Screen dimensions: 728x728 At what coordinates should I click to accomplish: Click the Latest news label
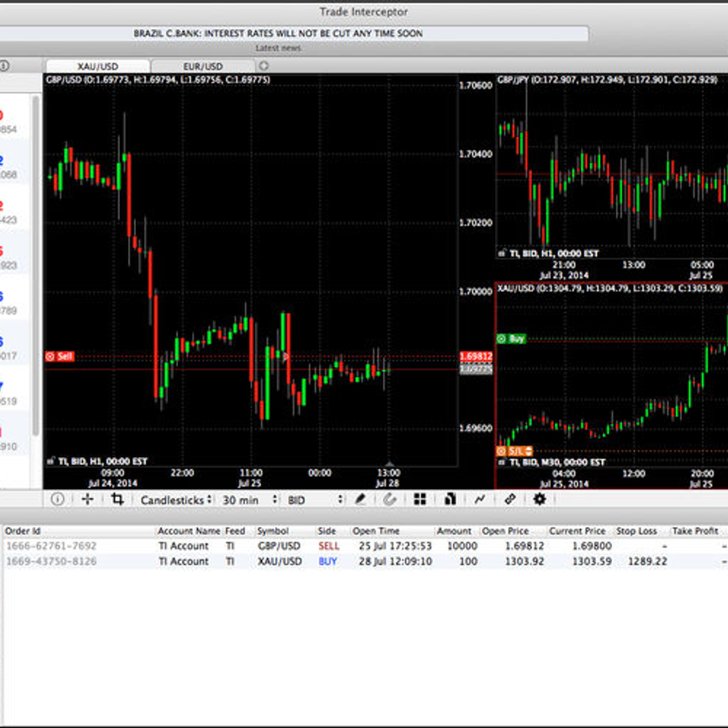278,48
